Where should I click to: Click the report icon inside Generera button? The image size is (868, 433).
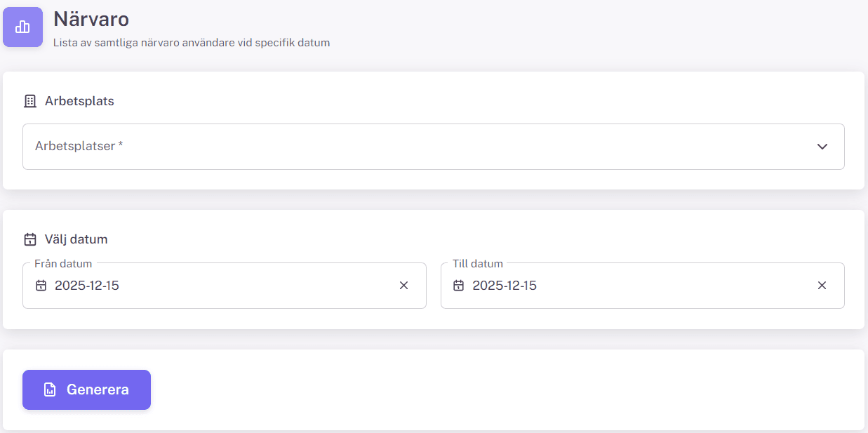[50, 389]
